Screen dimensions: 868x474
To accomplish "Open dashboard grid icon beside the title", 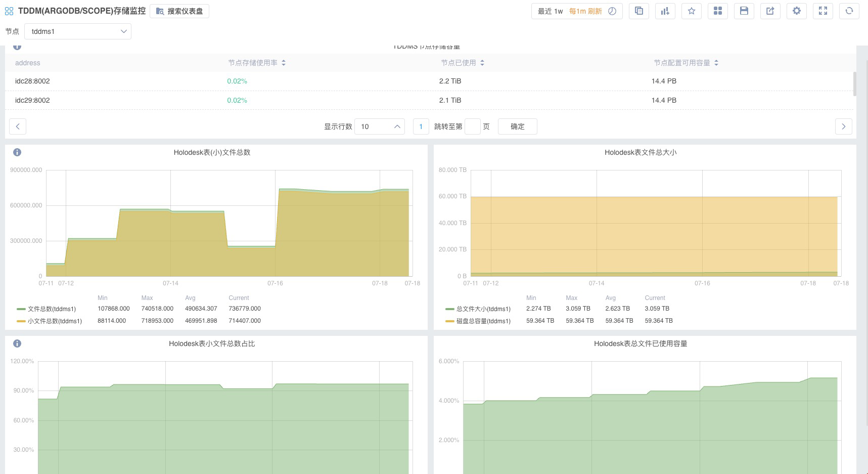I will (9, 11).
